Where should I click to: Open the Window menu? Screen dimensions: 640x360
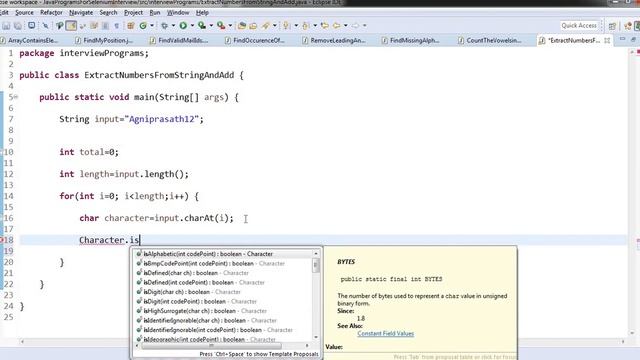pyautogui.click(x=178, y=13)
